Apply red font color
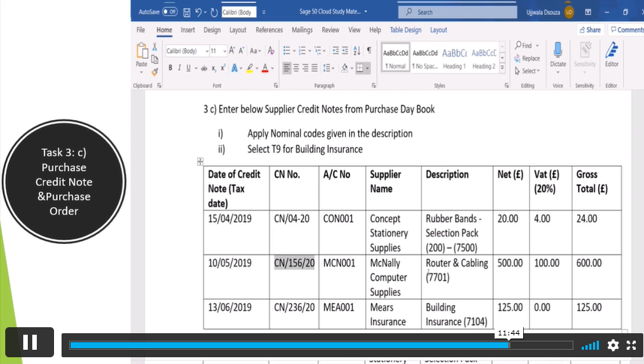Screen dimensions: 644x364 pyautogui.click(x=265, y=68)
